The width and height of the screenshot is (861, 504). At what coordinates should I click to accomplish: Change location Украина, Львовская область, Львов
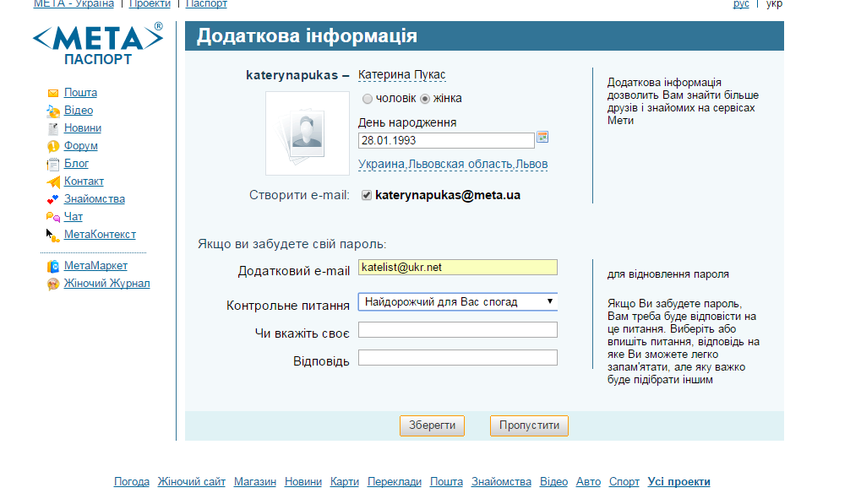point(453,164)
